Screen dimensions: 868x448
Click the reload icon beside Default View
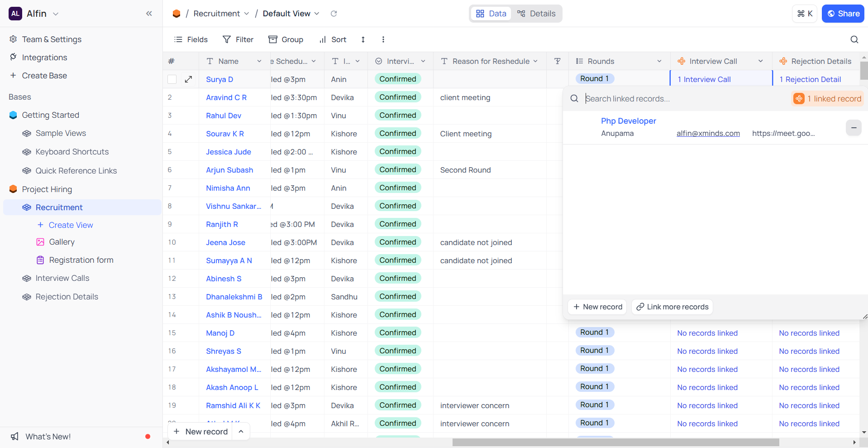click(334, 14)
